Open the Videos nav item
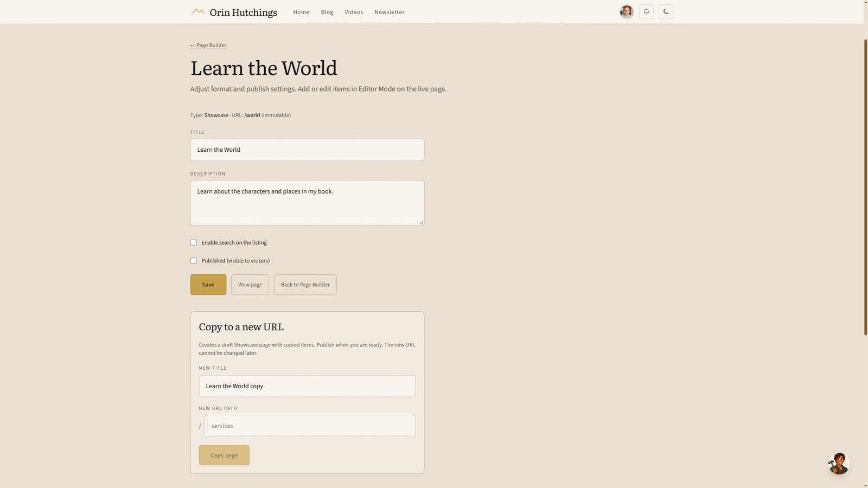Image resolution: width=868 pixels, height=488 pixels. 354,12
